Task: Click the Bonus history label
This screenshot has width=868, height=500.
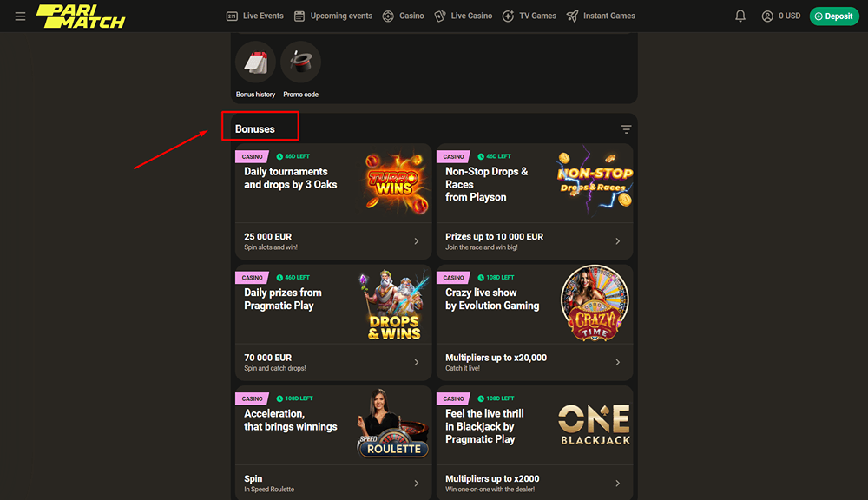Action: point(256,95)
